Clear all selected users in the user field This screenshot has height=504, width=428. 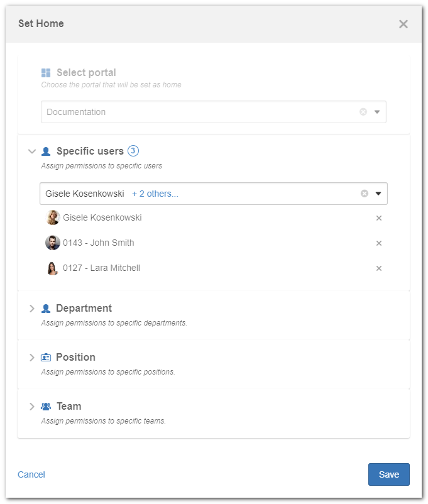coord(365,194)
